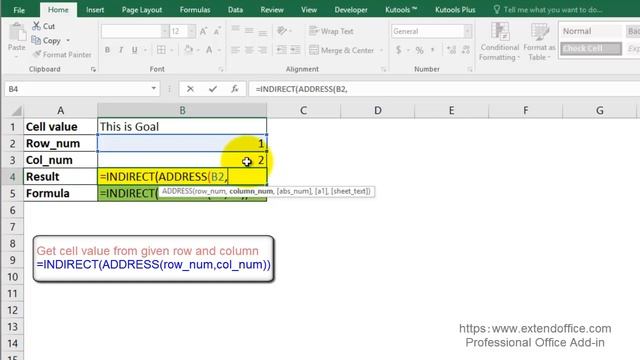Viewport: 640px width, 360px height.
Task: Click the Top Align icon
Action: point(236,30)
